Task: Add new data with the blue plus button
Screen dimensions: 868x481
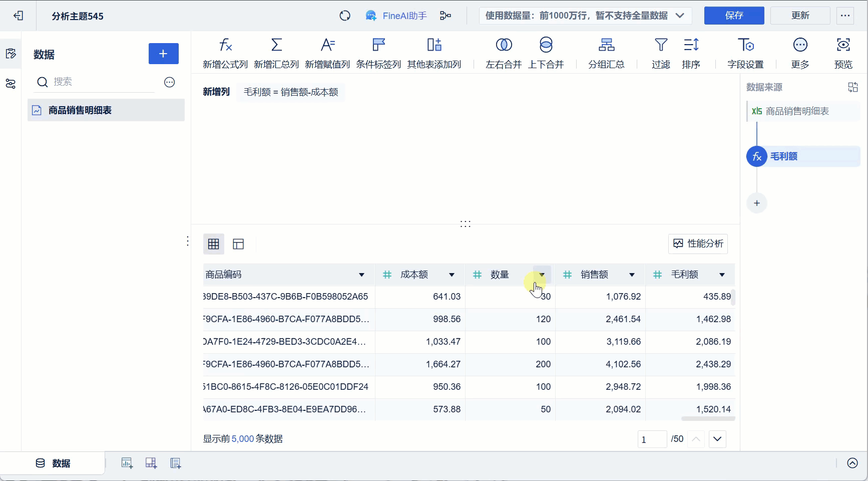Action: [164, 54]
